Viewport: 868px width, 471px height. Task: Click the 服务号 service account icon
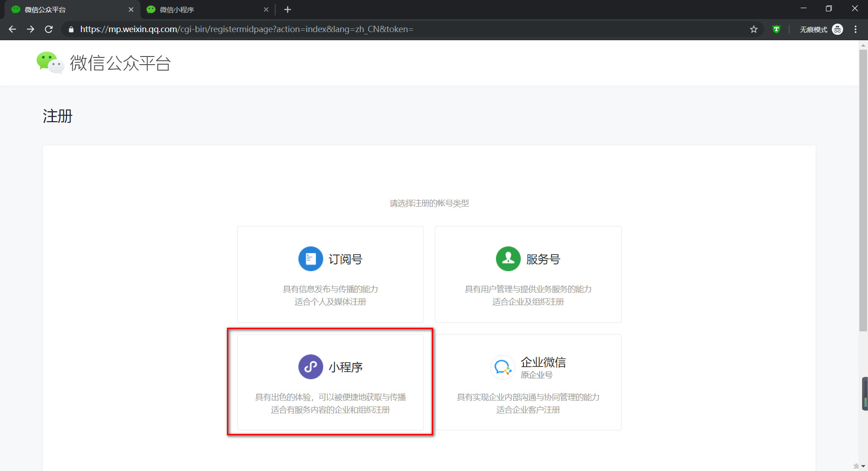pos(508,259)
